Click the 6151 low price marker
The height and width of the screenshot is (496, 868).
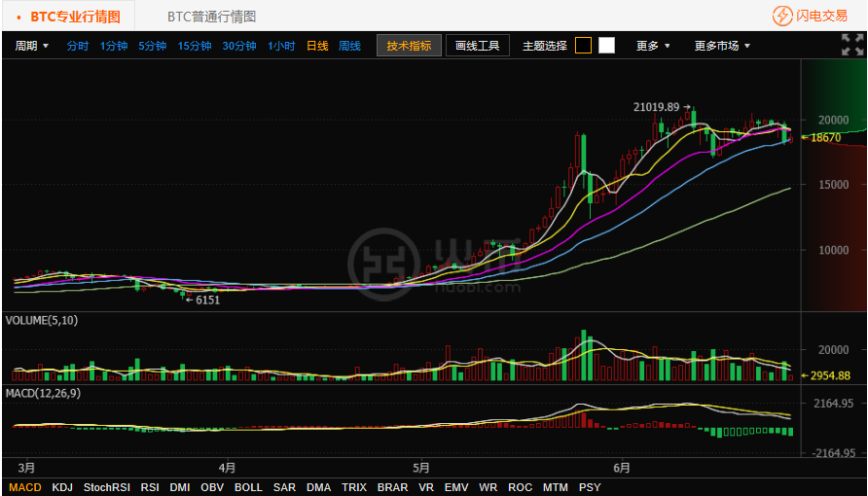point(203,301)
